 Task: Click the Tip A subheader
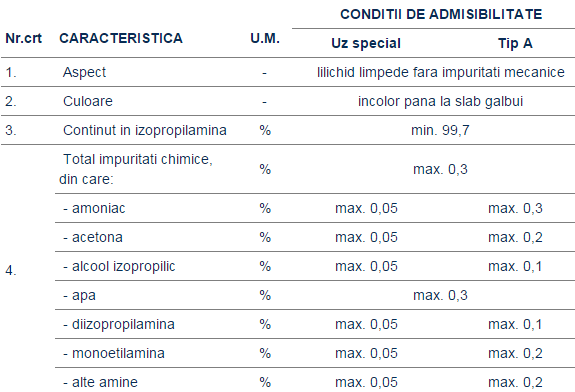click(515, 43)
